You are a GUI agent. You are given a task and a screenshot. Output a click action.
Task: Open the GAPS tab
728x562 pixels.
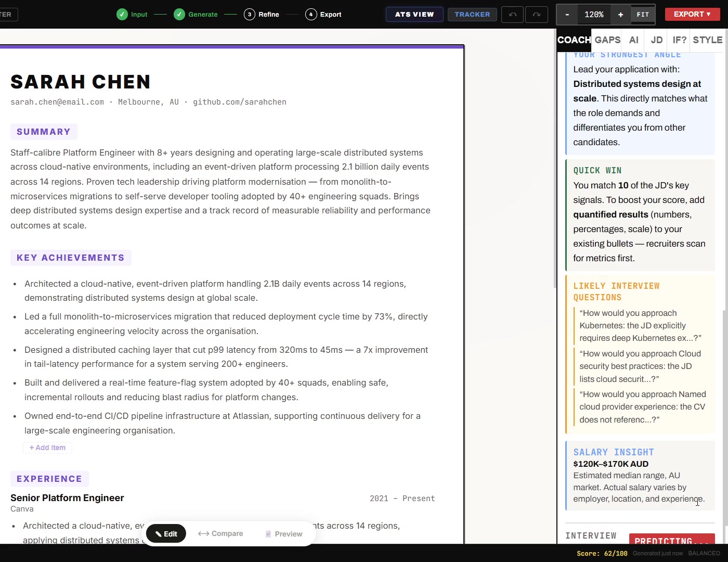point(607,40)
